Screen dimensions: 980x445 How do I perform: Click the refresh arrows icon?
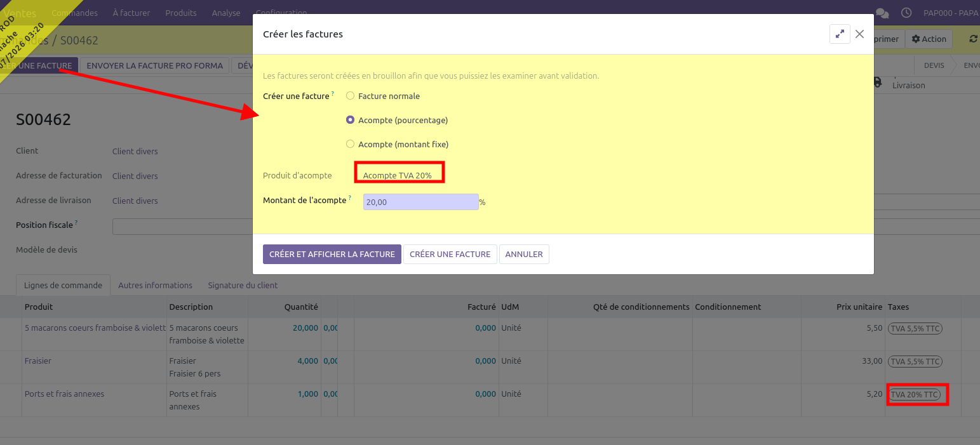(x=973, y=39)
